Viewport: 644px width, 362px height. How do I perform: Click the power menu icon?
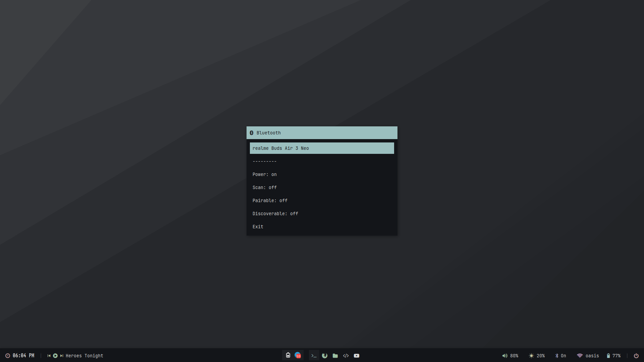(636, 356)
